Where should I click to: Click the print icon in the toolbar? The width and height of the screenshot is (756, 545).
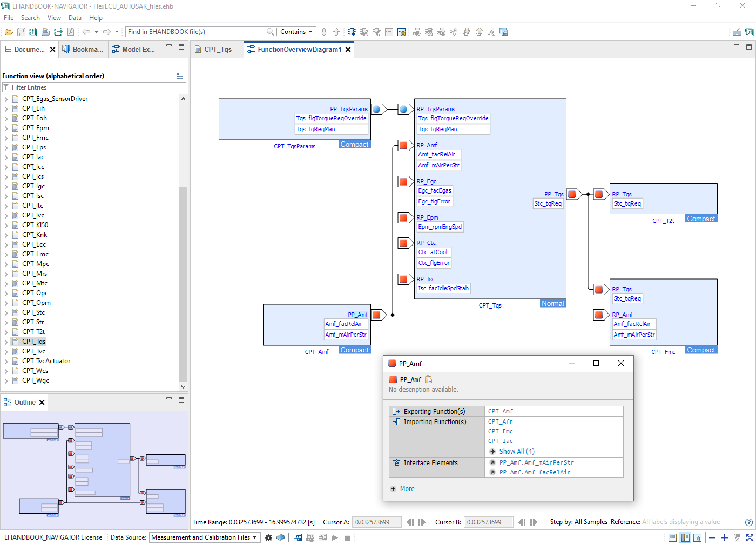tap(45, 32)
